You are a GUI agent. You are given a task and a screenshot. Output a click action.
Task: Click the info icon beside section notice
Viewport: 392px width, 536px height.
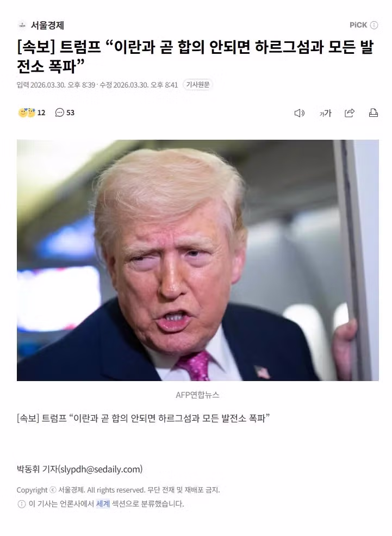pos(21,504)
